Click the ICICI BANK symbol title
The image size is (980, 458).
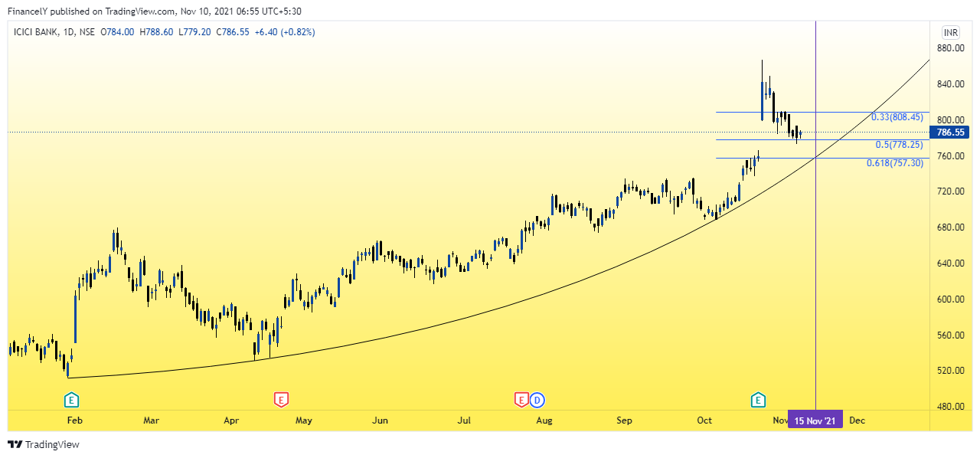(34, 32)
